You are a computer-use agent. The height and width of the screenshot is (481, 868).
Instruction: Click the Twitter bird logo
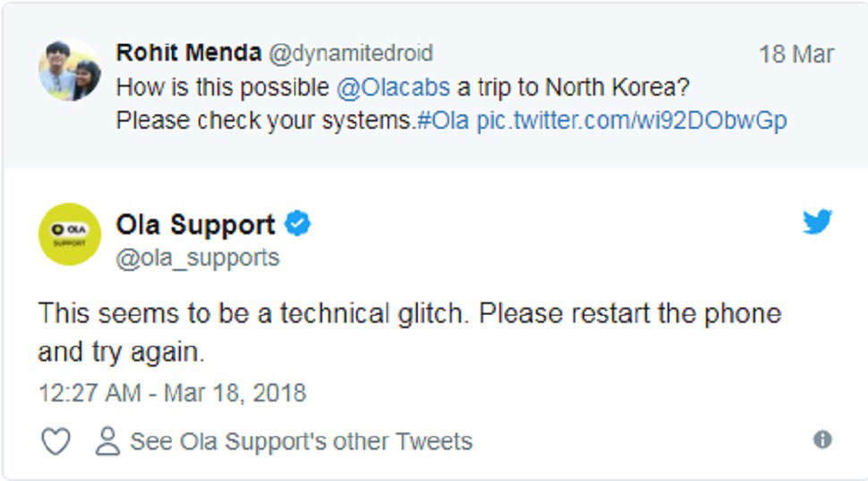[x=817, y=221]
